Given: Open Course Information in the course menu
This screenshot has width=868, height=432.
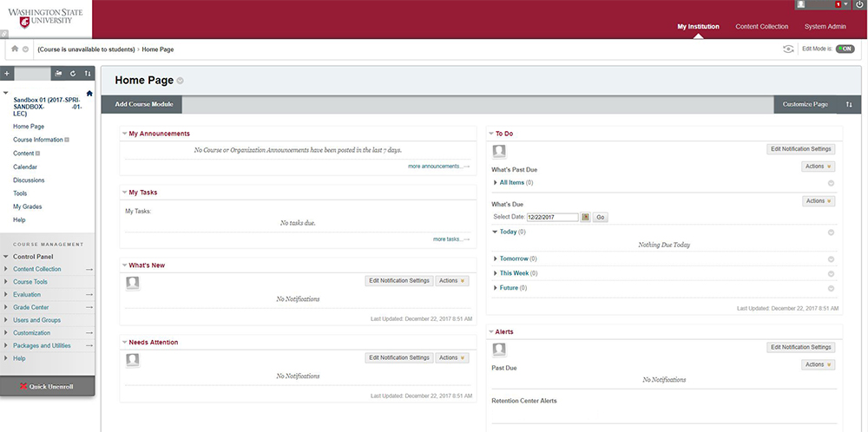Looking at the screenshot, I should (x=37, y=140).
